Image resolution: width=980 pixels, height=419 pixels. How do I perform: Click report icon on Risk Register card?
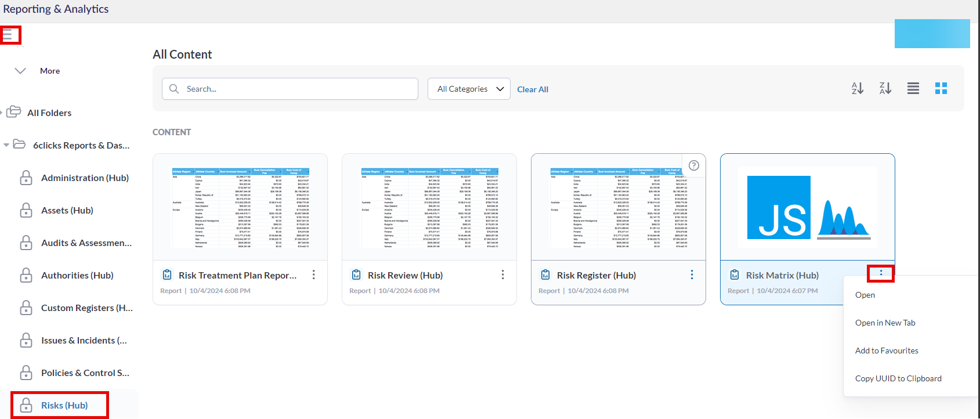click(x=545, y=275)
